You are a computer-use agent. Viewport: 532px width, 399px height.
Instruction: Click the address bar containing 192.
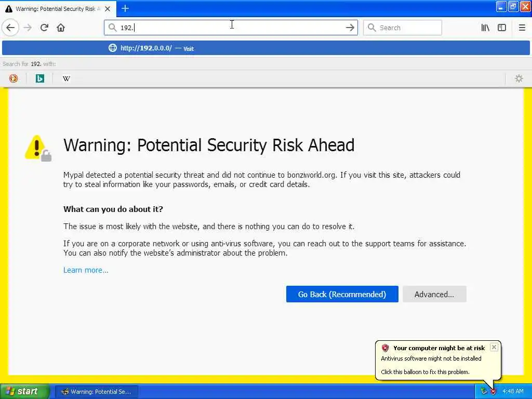(x=231, y=28)
